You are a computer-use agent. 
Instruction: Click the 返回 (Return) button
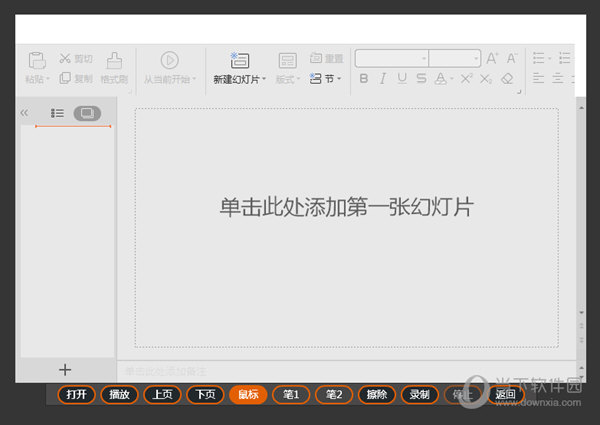pyautogui.click(x=505, y=394)
